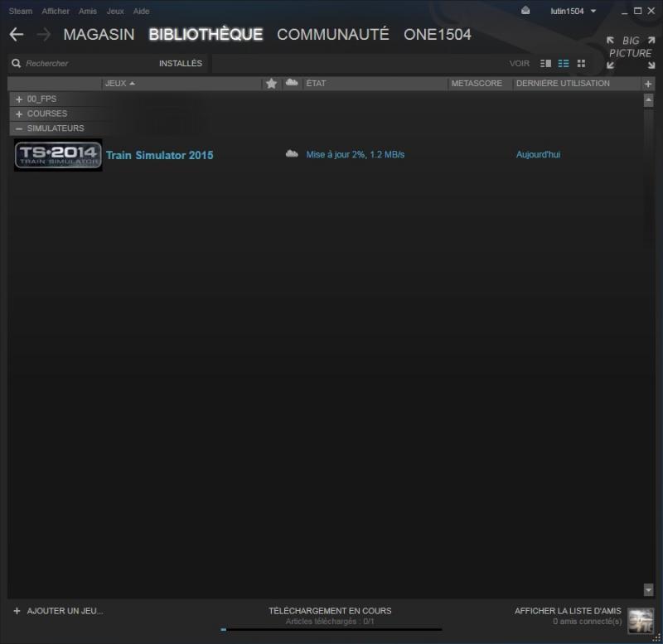
Task: Maximize the Steam window
Action: (637, 11)
